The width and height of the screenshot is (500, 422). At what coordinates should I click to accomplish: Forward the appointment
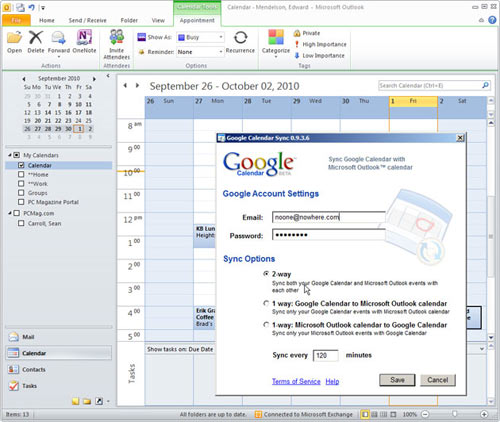(x=59, y=43)
